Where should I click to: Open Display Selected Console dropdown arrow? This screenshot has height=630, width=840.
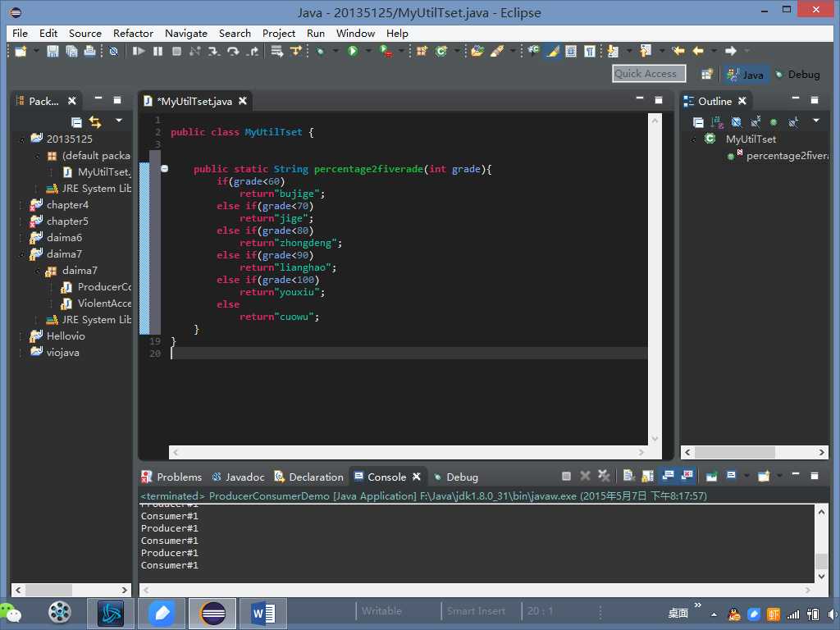(746, 476)
